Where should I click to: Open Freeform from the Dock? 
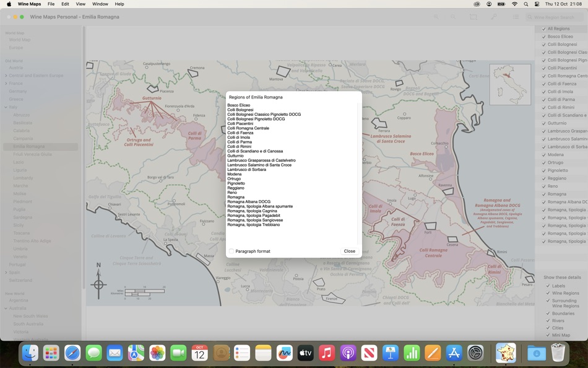click(x=284, y=353)
